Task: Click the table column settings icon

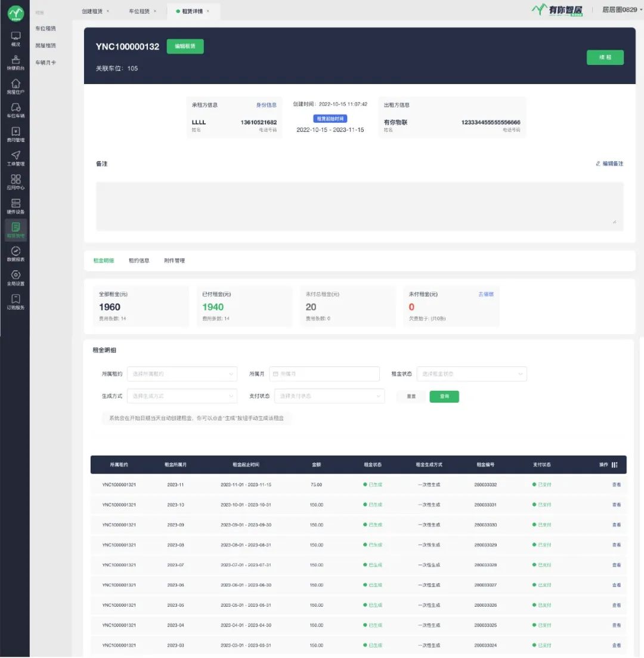Action: 615,465
